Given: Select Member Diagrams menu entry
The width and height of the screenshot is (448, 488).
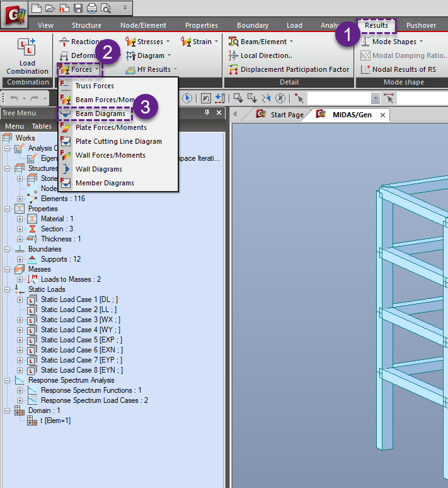Looking at the screenshot, I should 118,183.
